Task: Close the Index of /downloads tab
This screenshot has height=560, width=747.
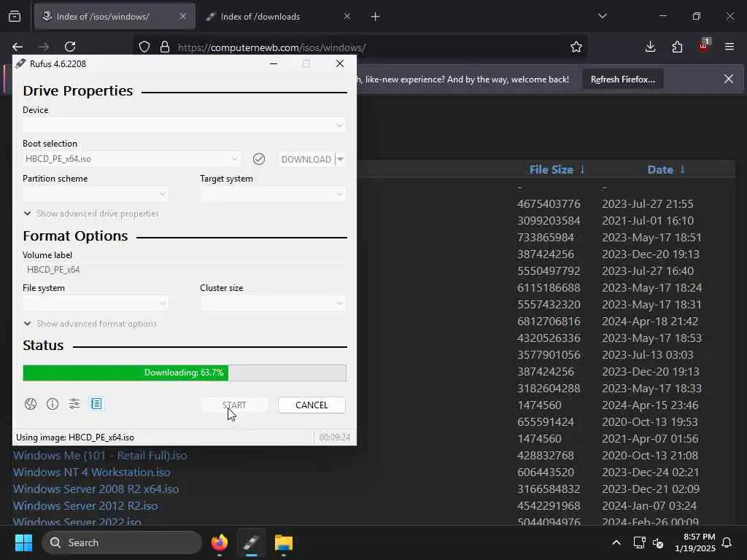Action: coord(347,16)
